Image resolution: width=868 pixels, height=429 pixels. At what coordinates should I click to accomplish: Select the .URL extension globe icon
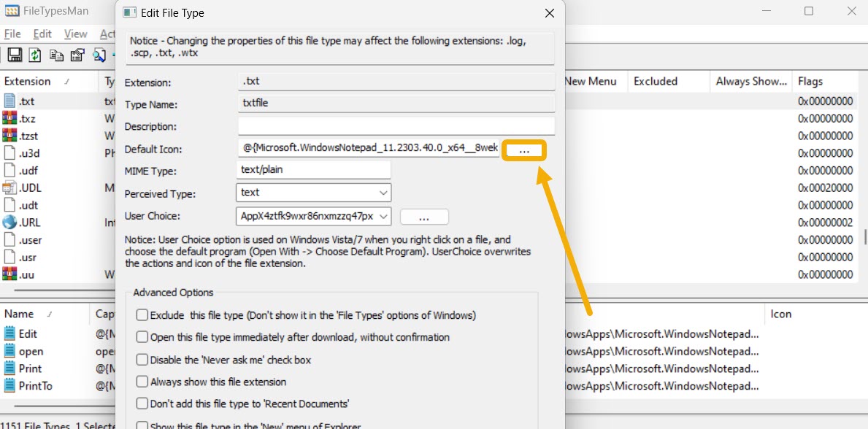(9, 223)
